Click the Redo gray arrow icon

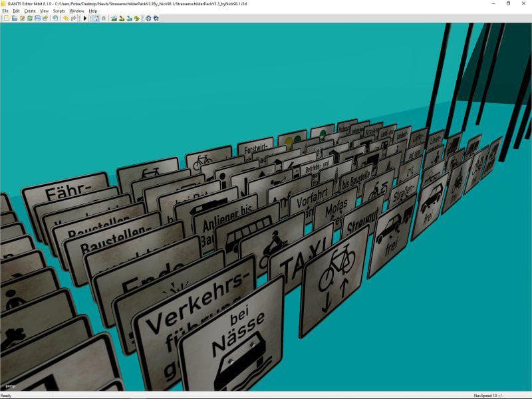coord(73,19)
